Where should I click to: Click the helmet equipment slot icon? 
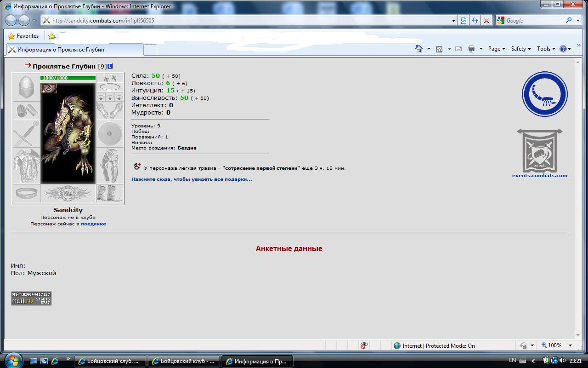coord(26,87)
